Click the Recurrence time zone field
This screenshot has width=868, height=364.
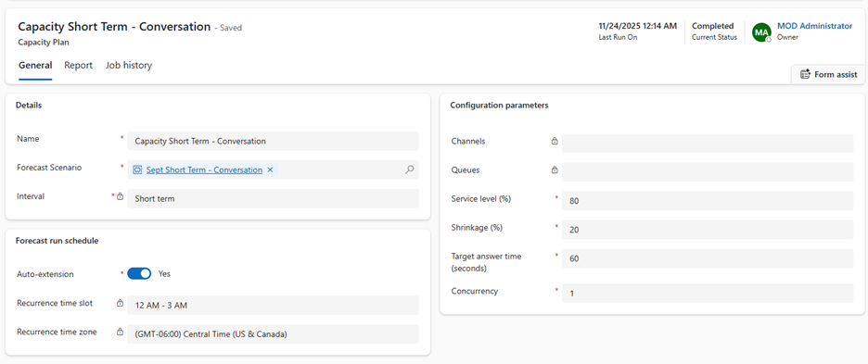tap(273, 334)
